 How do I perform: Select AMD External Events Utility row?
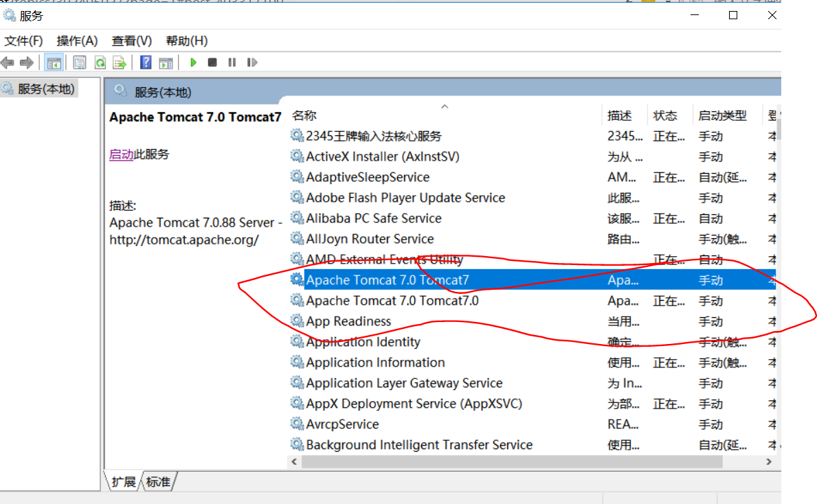(x=532, y=260)
